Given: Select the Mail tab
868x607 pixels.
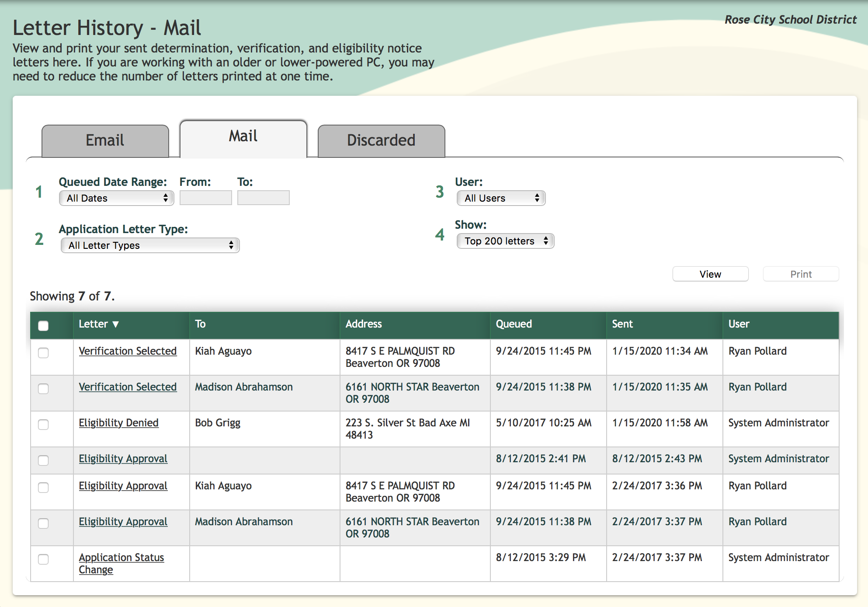Looking at the screenshot, I should (x=243, y=136).
